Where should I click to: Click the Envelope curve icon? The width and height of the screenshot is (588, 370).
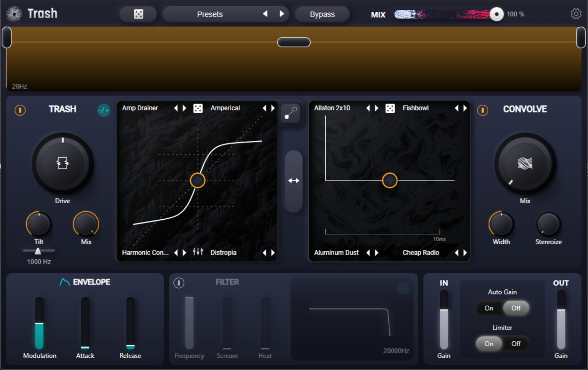point(65,282)
